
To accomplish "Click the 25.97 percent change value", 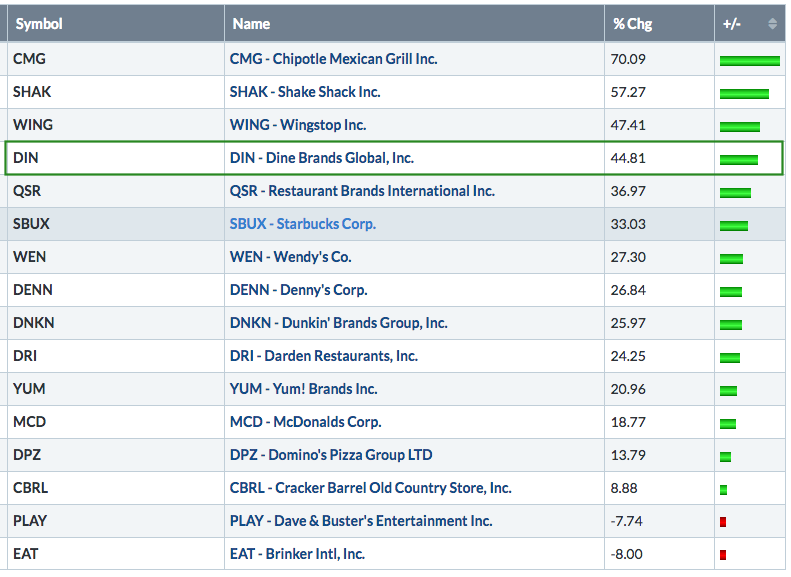I will coord(628,323).
